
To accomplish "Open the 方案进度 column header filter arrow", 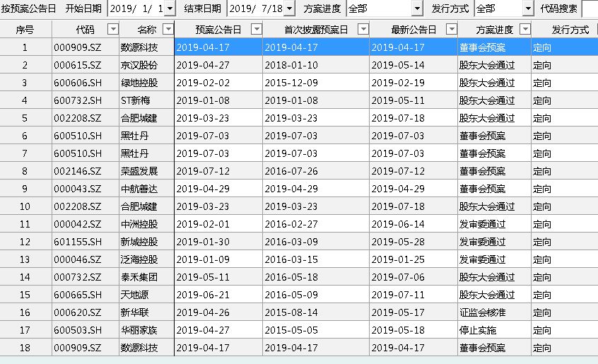I will [525, 30].
